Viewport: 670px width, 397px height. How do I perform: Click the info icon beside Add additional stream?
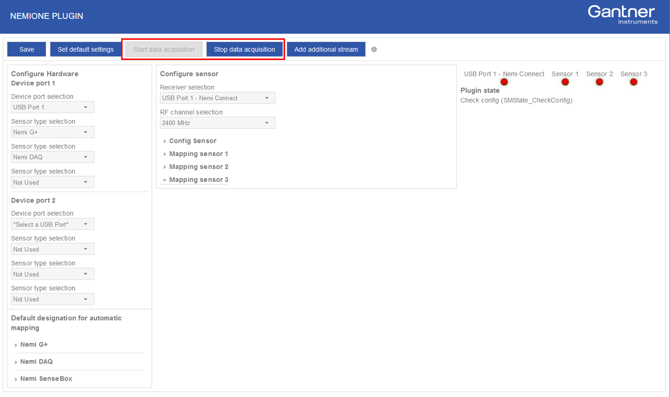(374, 50)
